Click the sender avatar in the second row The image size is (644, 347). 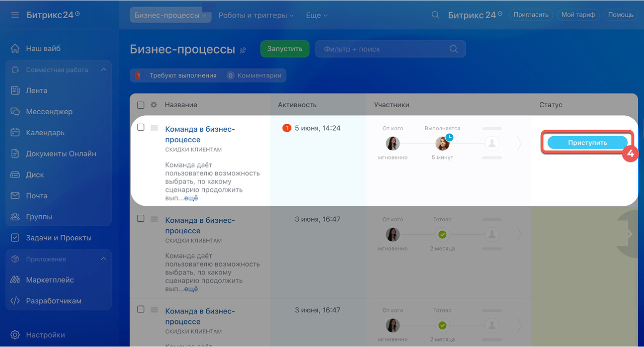point(392,234)
